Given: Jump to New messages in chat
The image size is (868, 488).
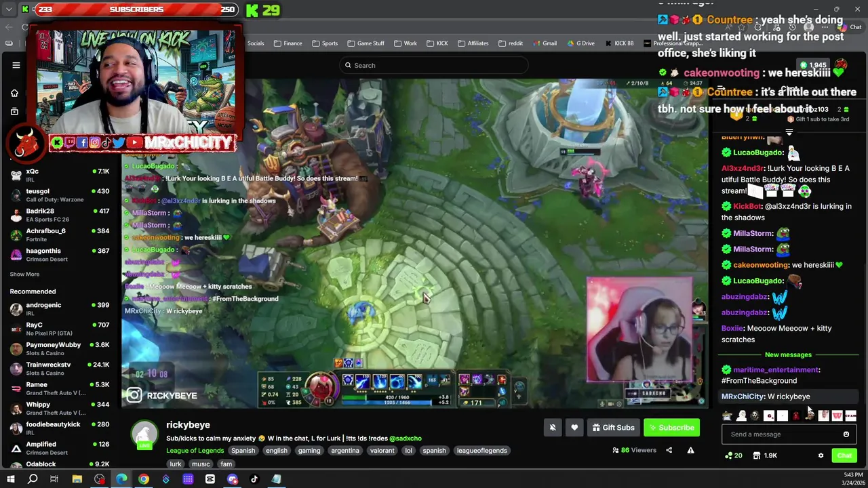Looking at the screenshot, I should [x=788, y=354].
